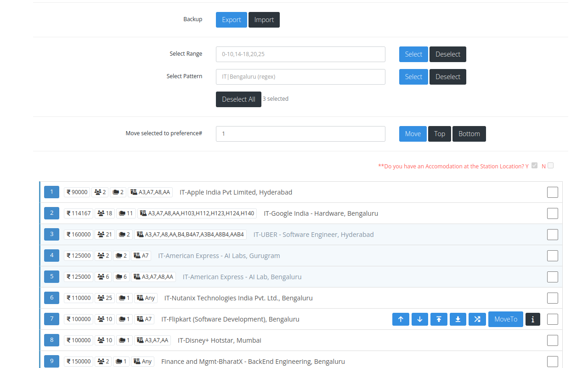Screen dimensions: 588x368
Task: Click Select next to Select Pattern field
Action: pyautogui.click(x=413, y=77)
